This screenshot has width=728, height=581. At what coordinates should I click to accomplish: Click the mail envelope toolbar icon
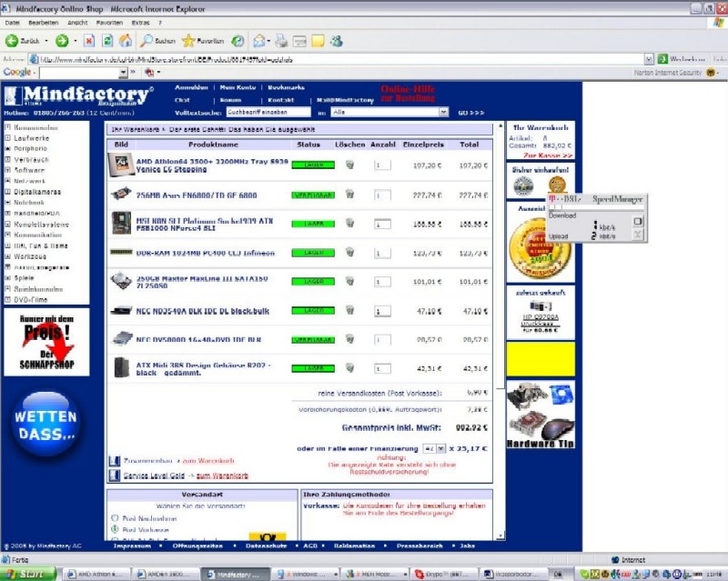pos(259,41)
